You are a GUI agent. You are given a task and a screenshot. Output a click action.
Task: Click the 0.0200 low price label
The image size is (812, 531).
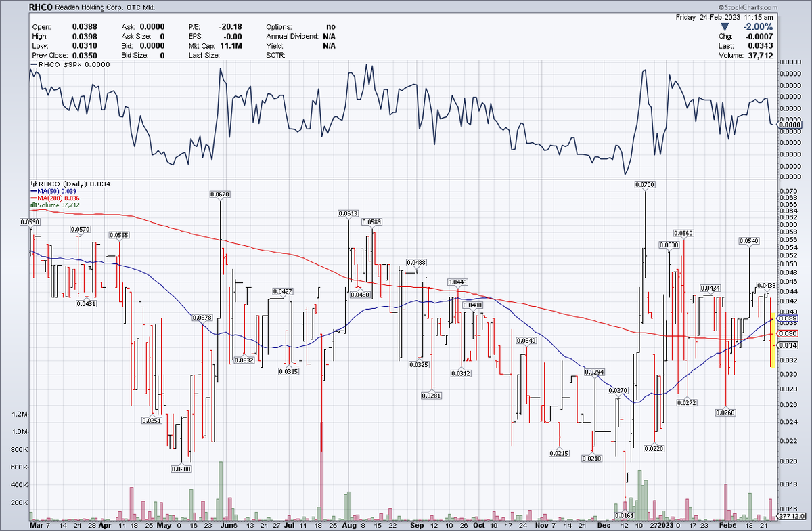(x=180, y=469)
